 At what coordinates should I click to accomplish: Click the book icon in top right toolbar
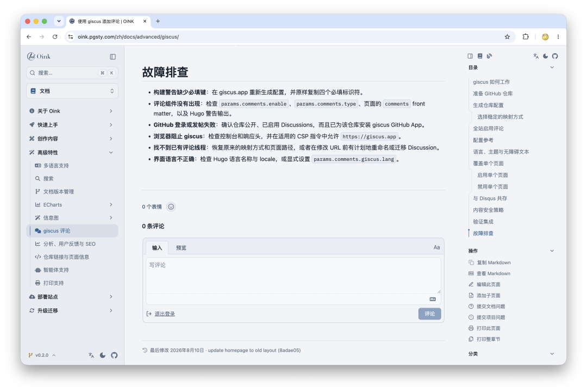pos(480,56)
